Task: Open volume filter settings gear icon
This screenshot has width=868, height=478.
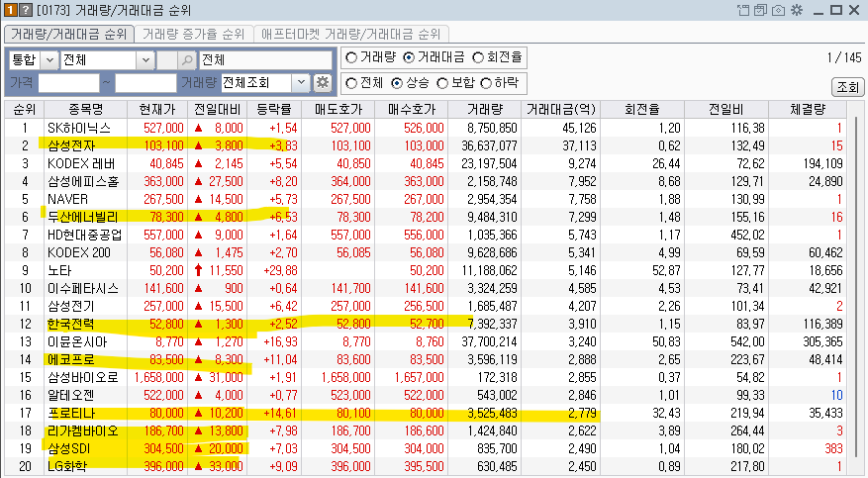Action: pyautogui.click(x=323, y=83)
